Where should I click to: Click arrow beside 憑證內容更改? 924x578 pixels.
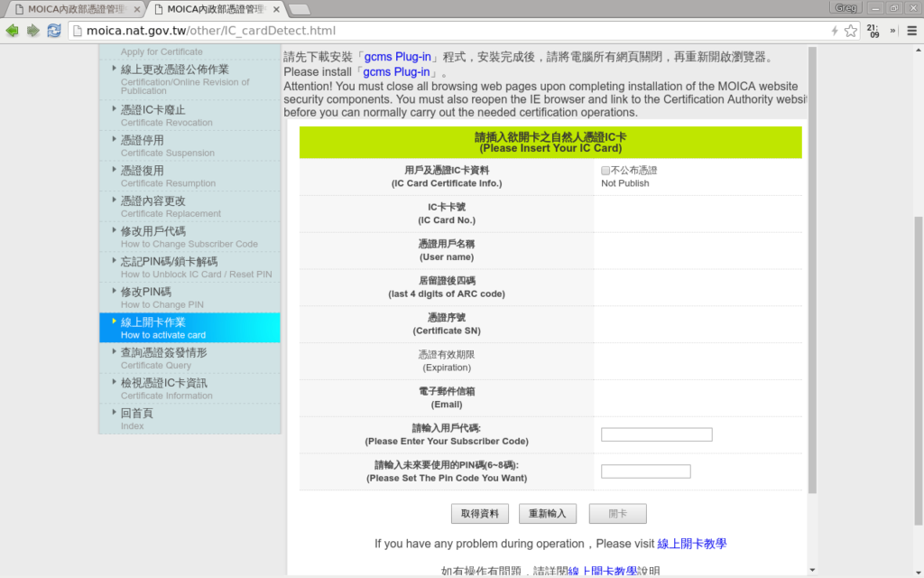click(x=114, y=200)
